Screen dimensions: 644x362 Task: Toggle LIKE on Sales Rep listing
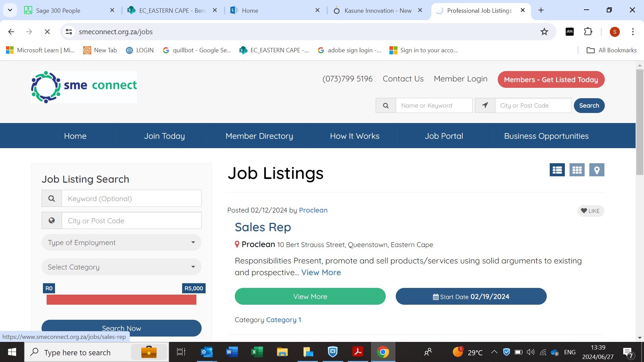pyautogui.click(x=590, y=211)
